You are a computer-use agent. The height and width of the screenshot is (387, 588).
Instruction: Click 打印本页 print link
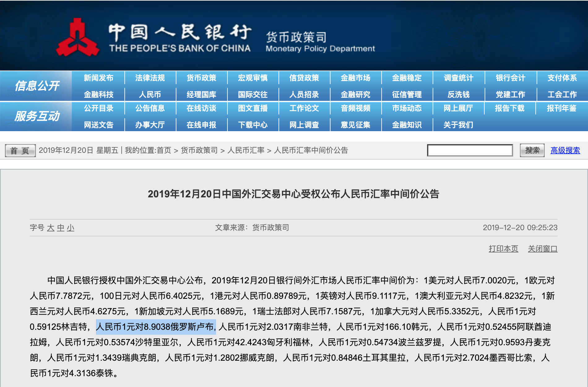coord(503,249)
